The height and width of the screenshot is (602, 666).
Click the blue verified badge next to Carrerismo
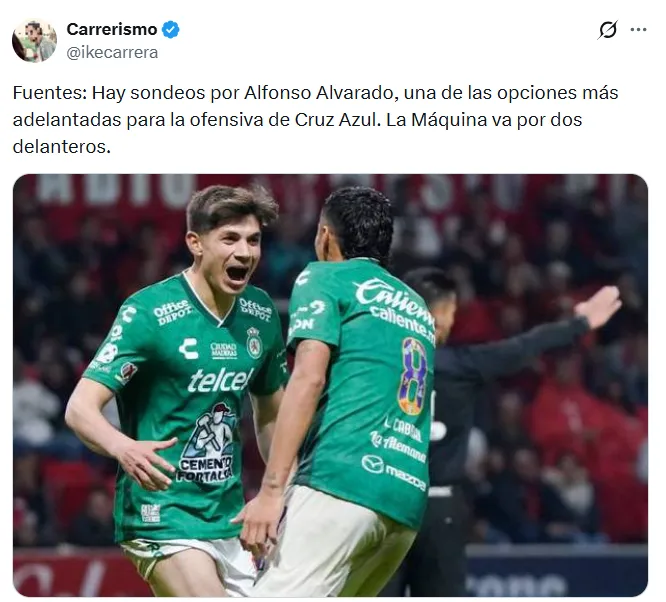click(171, 30)
